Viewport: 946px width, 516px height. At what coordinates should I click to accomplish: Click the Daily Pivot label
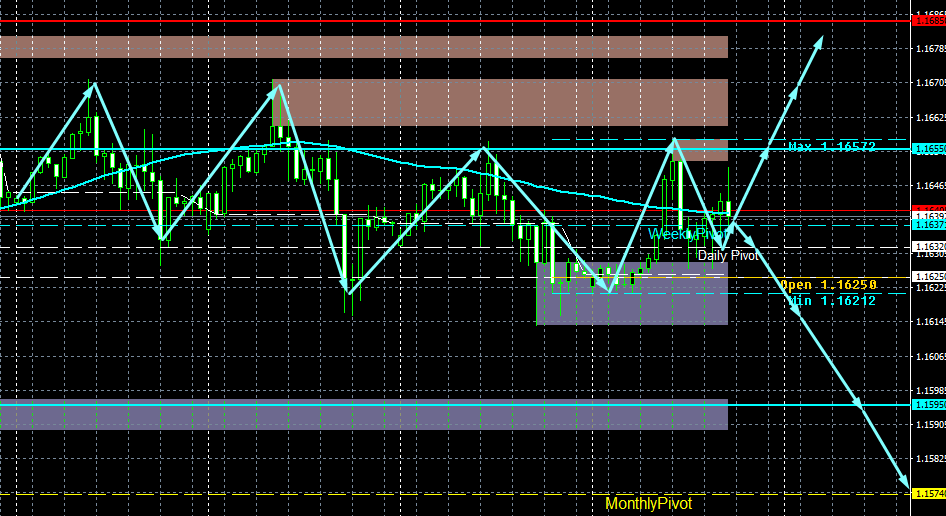728,256
